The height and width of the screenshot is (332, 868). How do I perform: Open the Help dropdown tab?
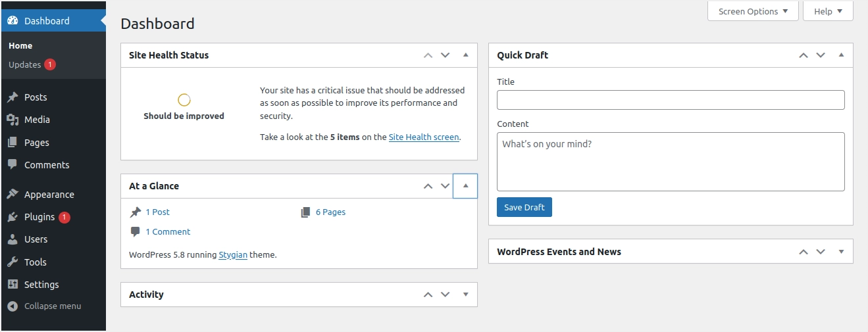pyautogui.click(x=828, y=11)
